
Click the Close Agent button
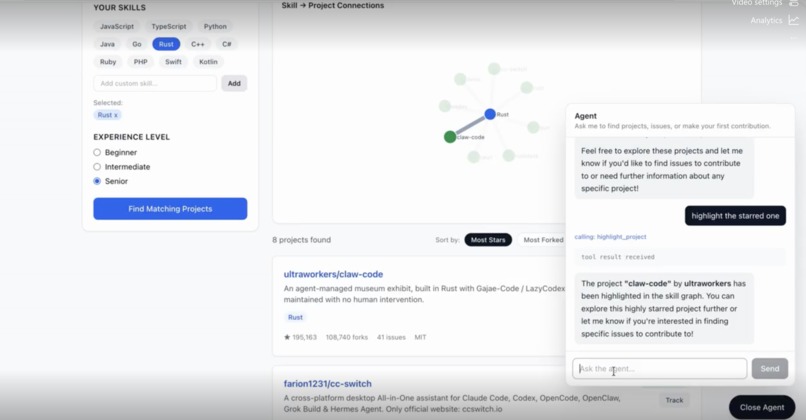click(x=762, y=407)
